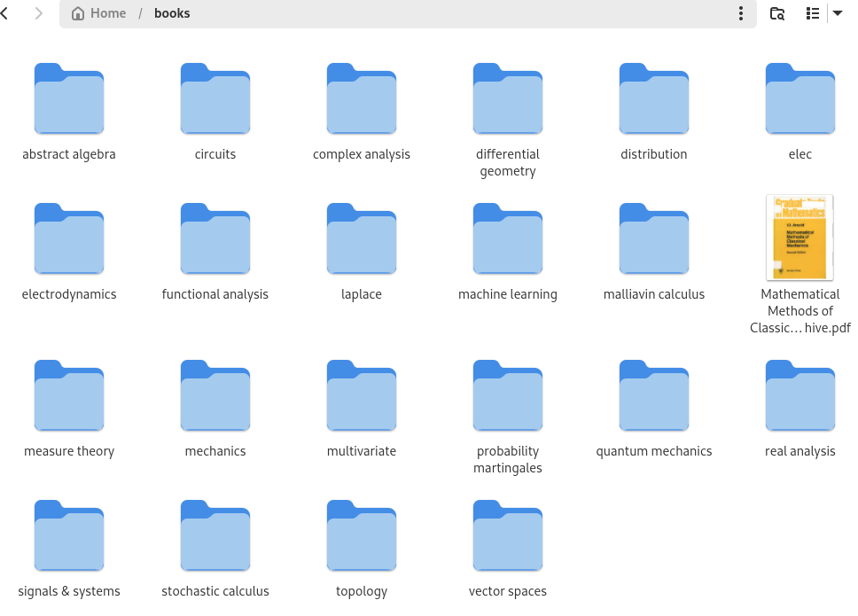This screenshot has width=858, height=616.
Task: Click the "complex analysis" label
Action: coord(361,154)
